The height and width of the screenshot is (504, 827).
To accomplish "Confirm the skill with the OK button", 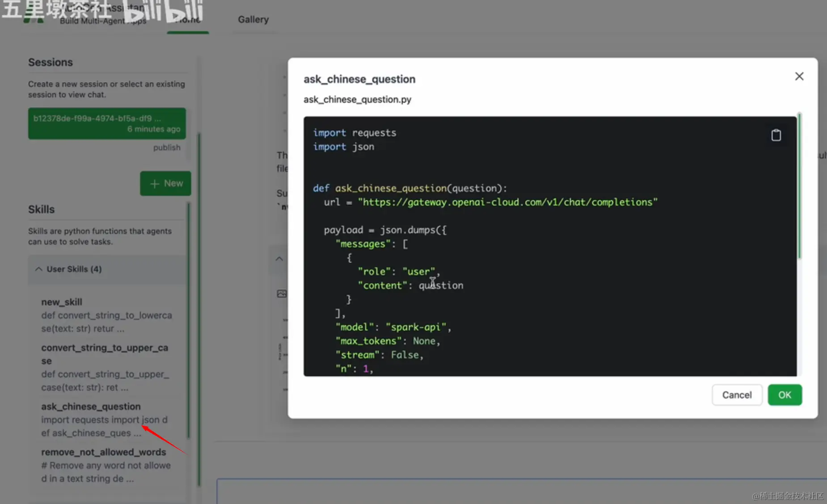I will 785,395.
